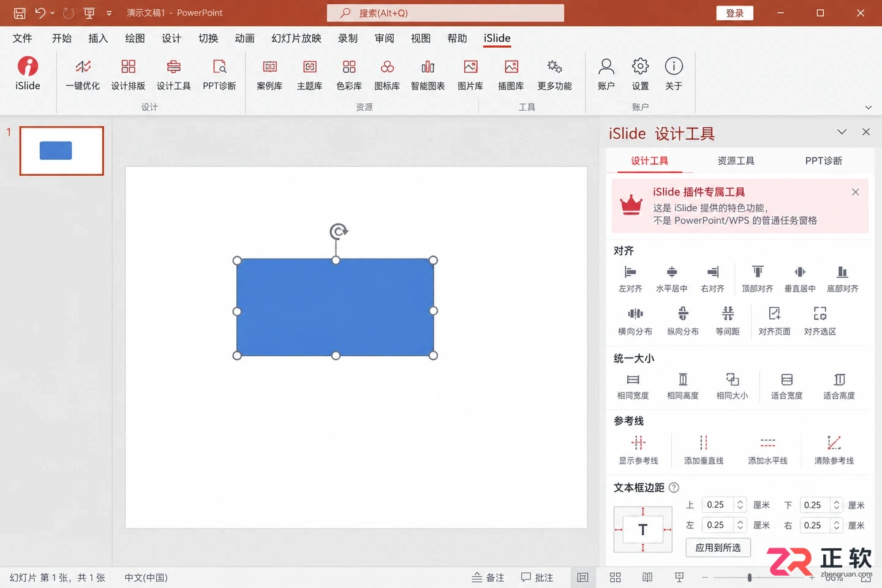
Task: Select slide 1 thumbnail
Action: pyautogui.click(x=62, y=151)
